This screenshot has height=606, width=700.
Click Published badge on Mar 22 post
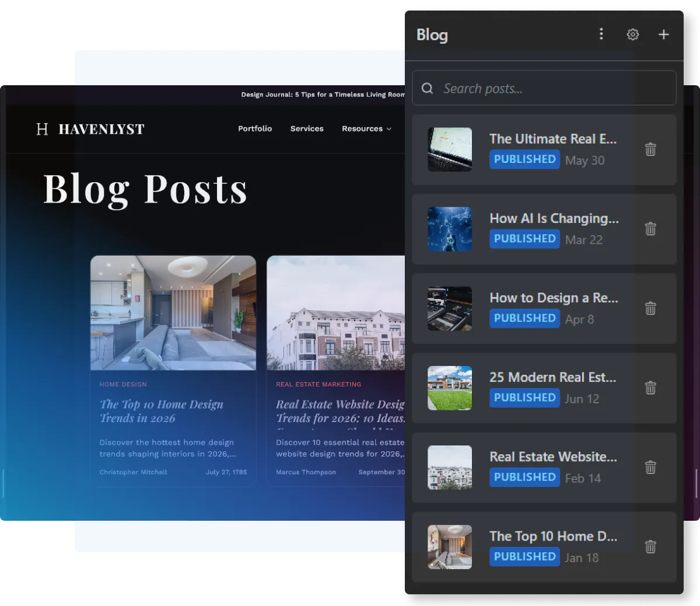(x=524, y=239)
